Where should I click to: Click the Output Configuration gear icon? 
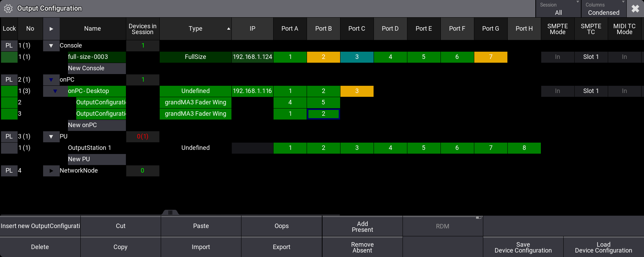pyautogui.click(x=8, y=9)
